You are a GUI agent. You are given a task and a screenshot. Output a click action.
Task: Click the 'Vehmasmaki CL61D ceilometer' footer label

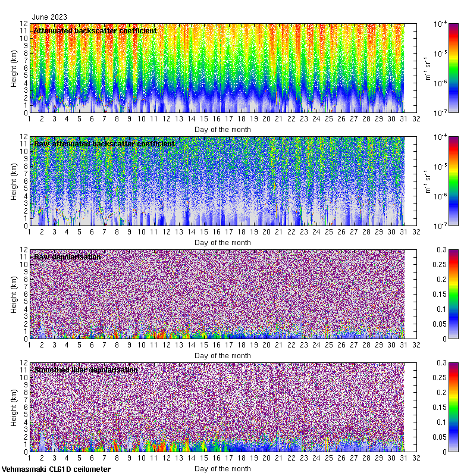[x=56, y=469]
